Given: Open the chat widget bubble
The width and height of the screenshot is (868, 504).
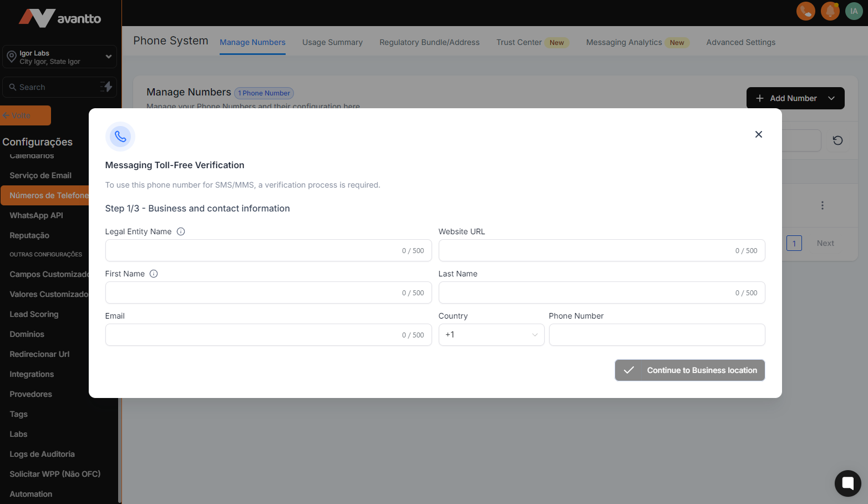Looking at the screenshot, I should click(x=847, y=483).
